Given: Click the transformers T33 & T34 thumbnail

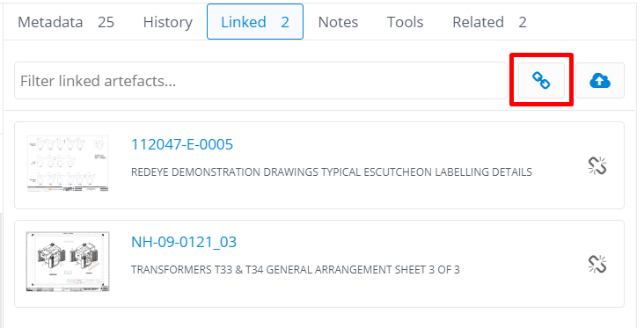Looking at the screenshot, I should [x=68, y=262].
